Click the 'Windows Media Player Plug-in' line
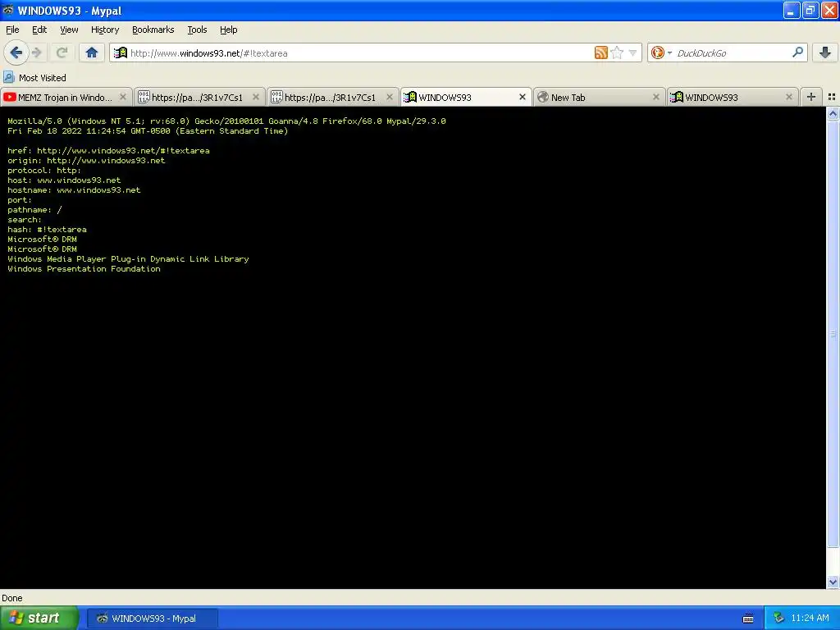The width and height of the screenshot is (840, 630). 128,258
